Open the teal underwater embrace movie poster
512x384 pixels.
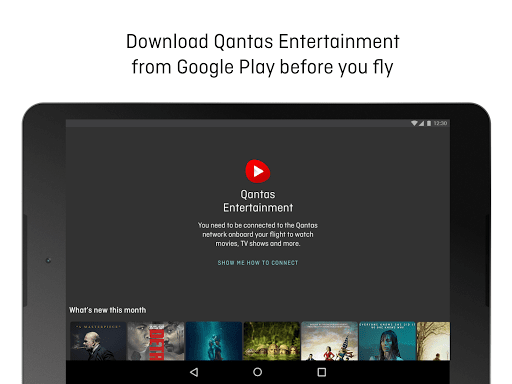coord(214,341)
